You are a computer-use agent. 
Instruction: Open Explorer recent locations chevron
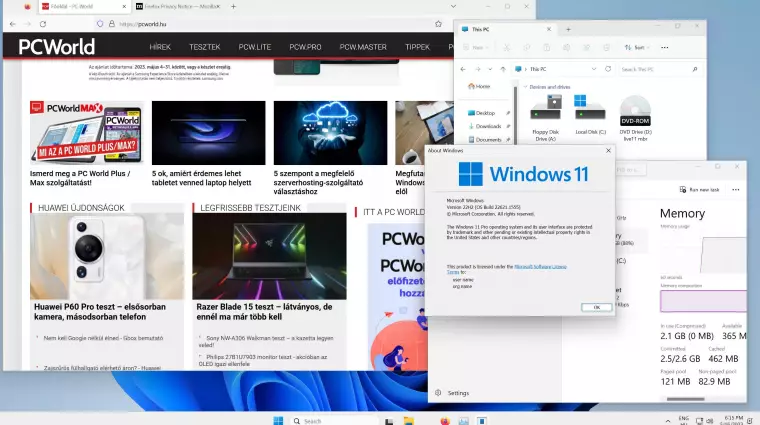click(490, 69)
